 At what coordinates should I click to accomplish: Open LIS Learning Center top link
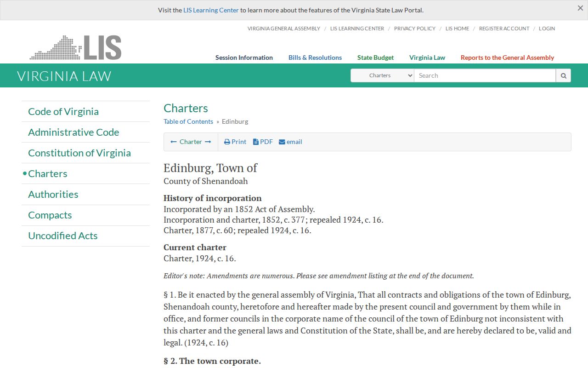click(x=357, y=29)
